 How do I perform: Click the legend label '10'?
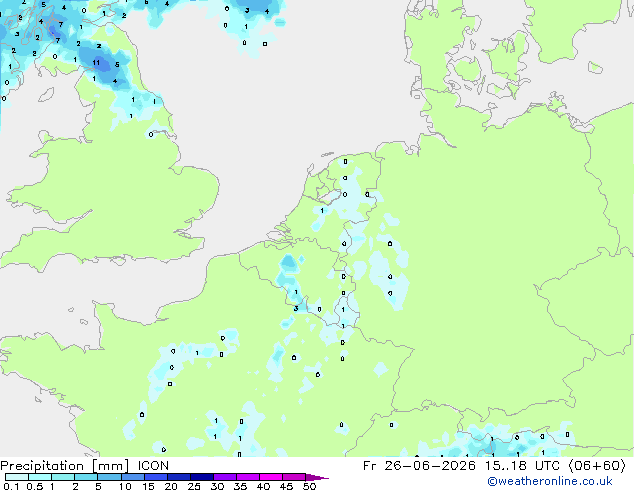point(125,486)
